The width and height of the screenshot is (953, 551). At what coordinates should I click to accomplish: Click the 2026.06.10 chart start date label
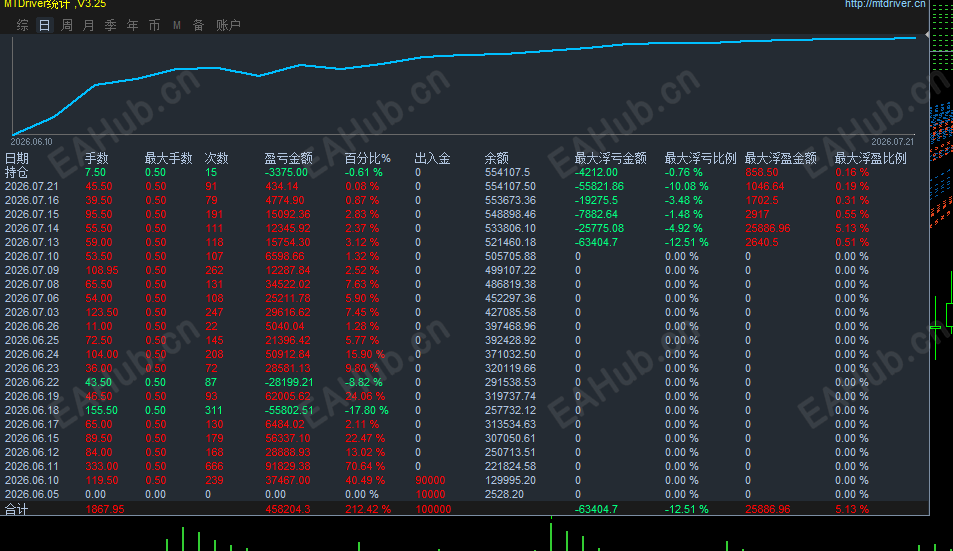(32, 142)
